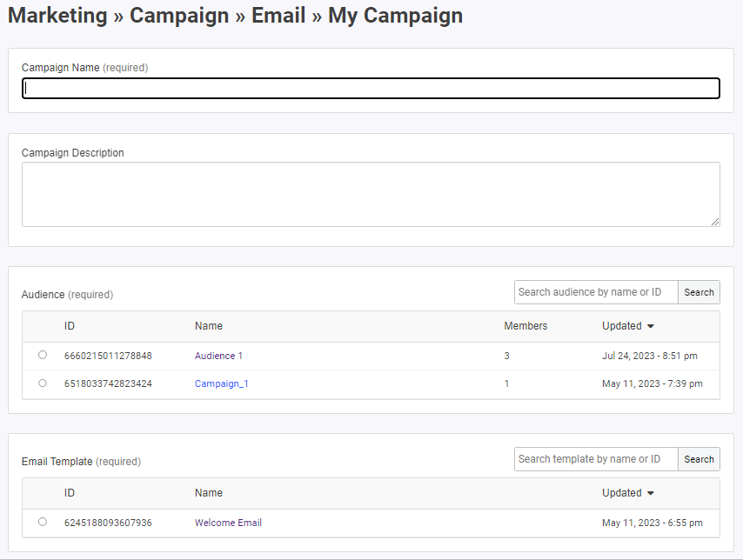Sort template table by Updated arrow
Image resolution: width=743 pixels, height=560 pixels.
click(x=651, y=493)
